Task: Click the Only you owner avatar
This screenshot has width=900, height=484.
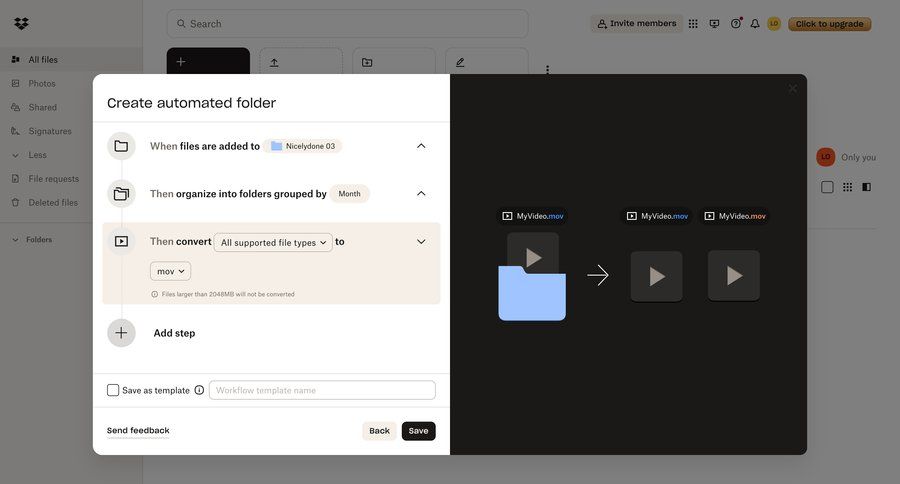Action: (825, 157)
